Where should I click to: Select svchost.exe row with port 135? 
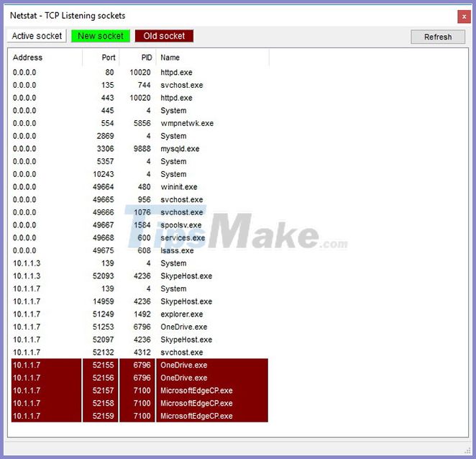(139, 85)
